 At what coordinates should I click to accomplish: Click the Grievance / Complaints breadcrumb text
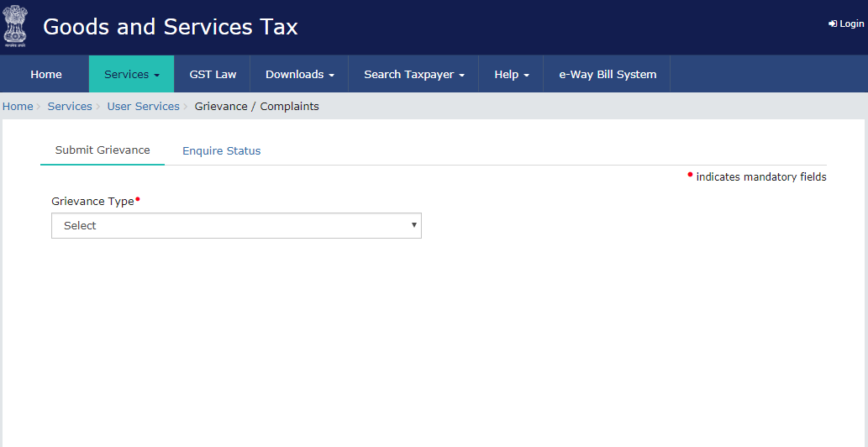click(x=257, y=106)
